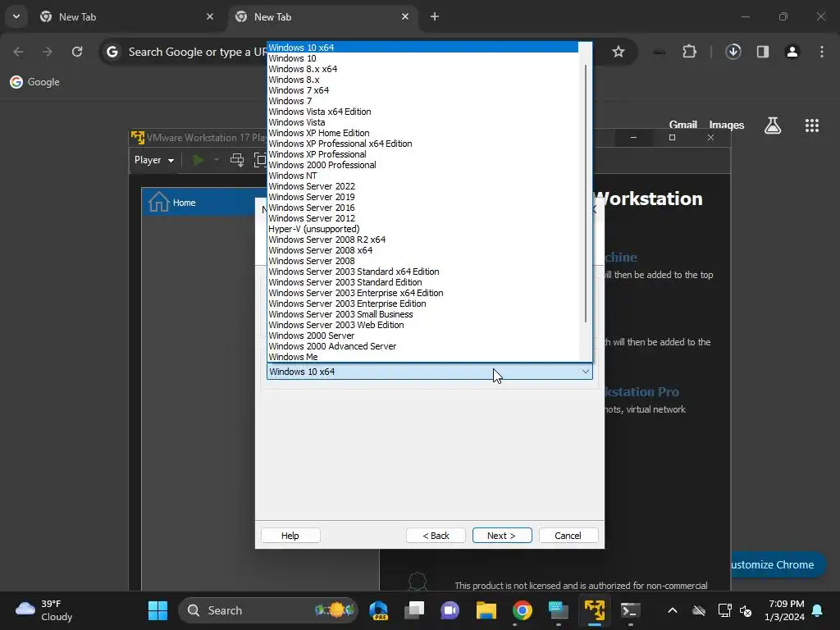Cancel the new VM wizard
The width and height of the screenshot is (840, 630).
pyautogui.click(x=568, y=535)
